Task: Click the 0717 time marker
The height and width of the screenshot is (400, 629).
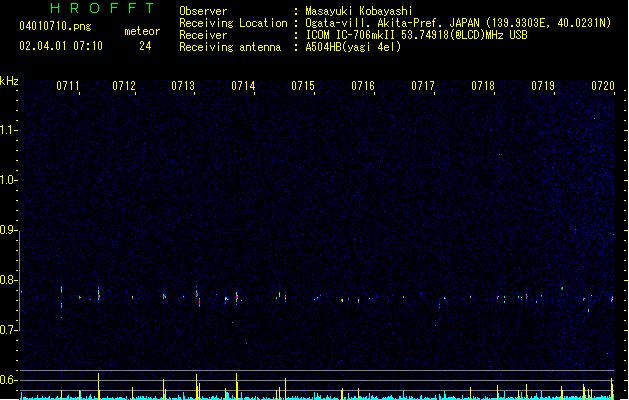Action: click(x=423, y=86)
